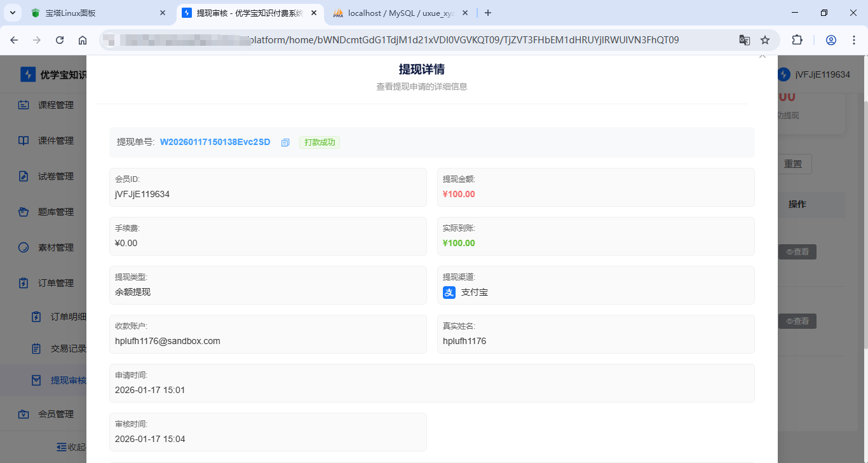Click the 提现审核 envelope icon

coord(36,380)
